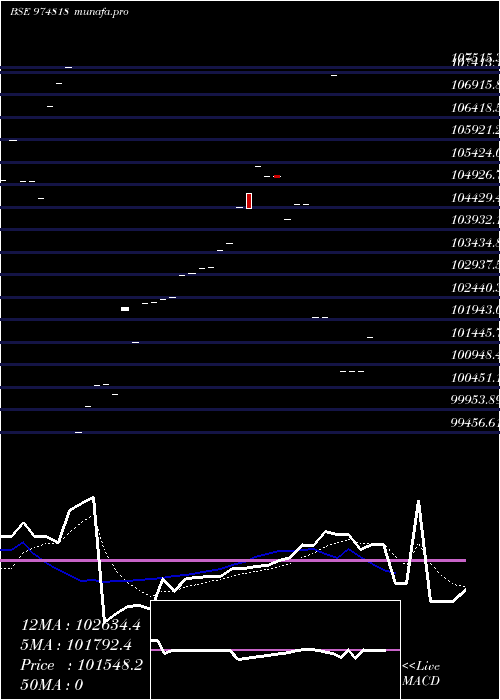Click the 104429 price level label

point(475,197)
